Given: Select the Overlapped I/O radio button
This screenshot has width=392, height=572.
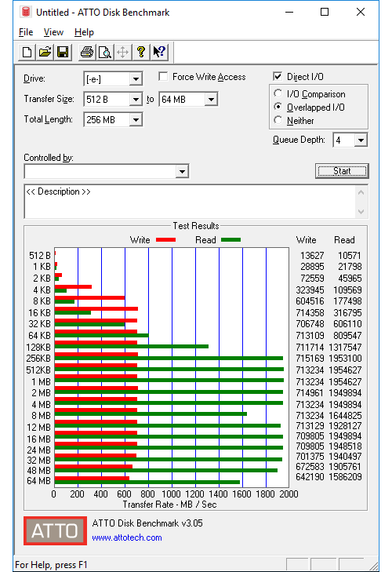Looking at the screenshot, I should pyautogui.click(x=278, y=107).
